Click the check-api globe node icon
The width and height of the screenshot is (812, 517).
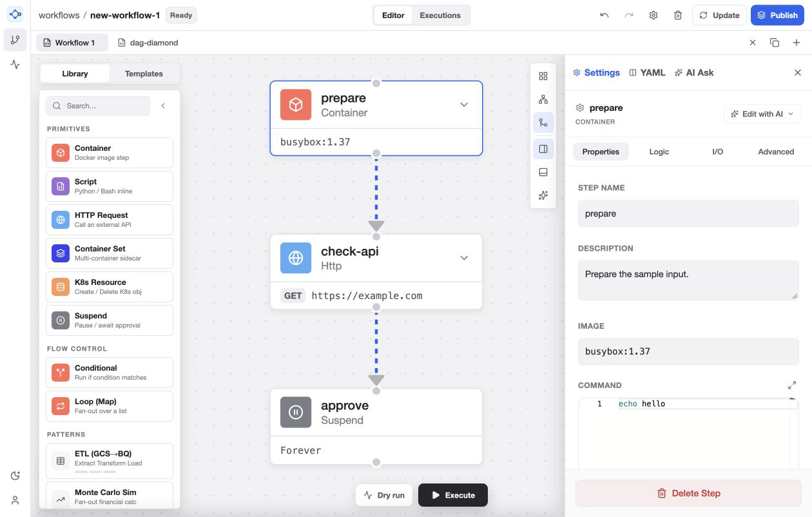[296, 258]
